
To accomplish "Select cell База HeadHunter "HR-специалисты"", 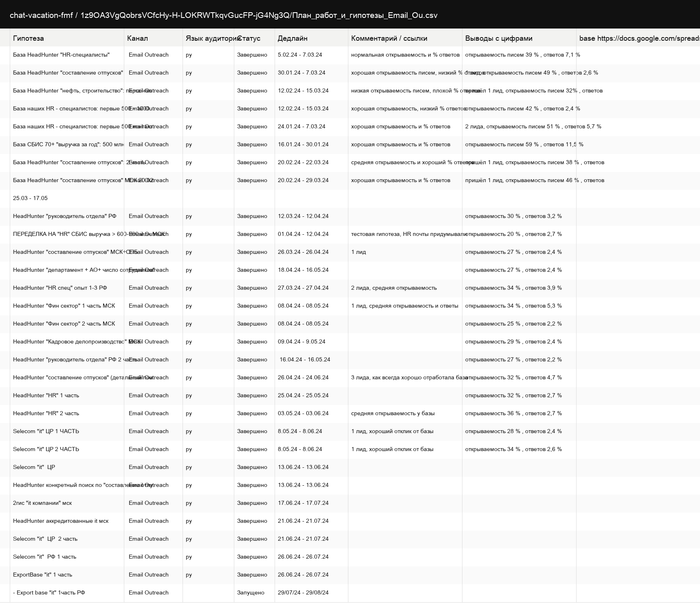I will point(61,55).
